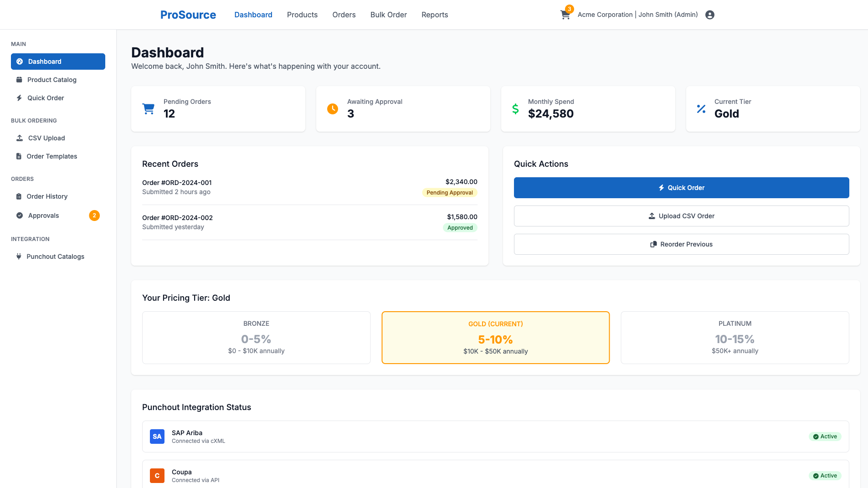The width and height of the screenshot is (868, 488).
Task: Click the Coupa logo icon
Action: (x=157, y=475)
